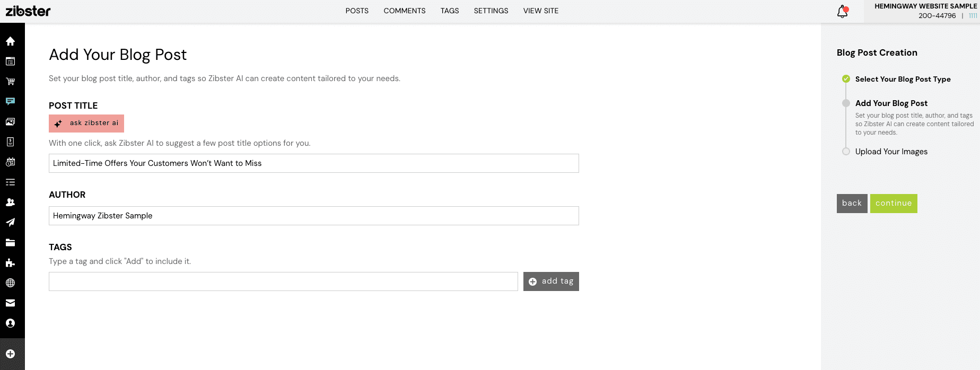Open the file folder icon in the sidebar

(10, 242)
